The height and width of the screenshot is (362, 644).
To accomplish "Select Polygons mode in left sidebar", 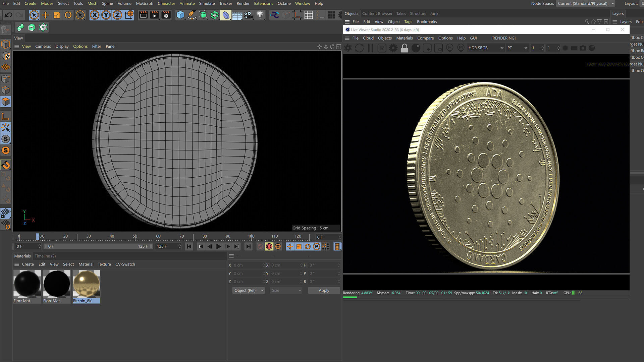I will click(x=6, y=102).
